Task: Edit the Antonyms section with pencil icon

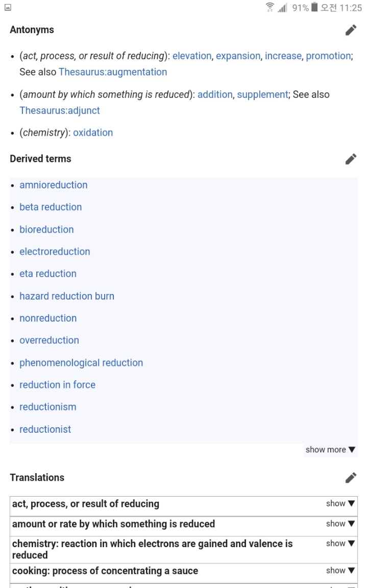Action: 351,30
